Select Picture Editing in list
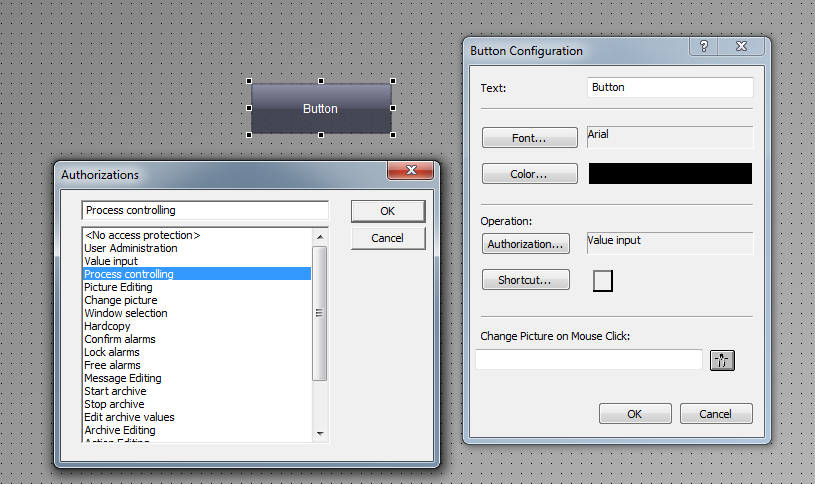 [197, 287]
